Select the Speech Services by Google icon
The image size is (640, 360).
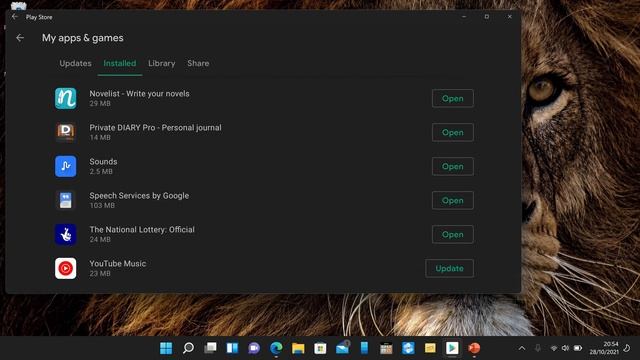[66, 200]
